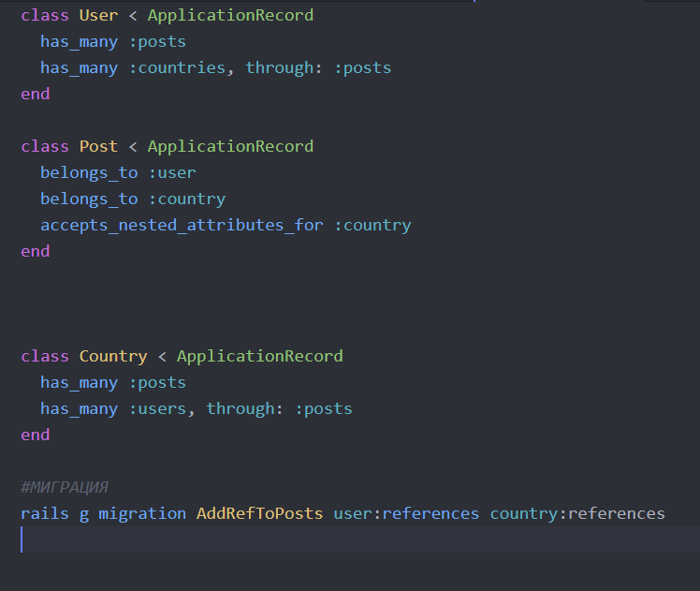The width and height of the screenshot is (700, 591).
Task: Click 'through: :posts' in User class
Action: [x=318, y=67]
